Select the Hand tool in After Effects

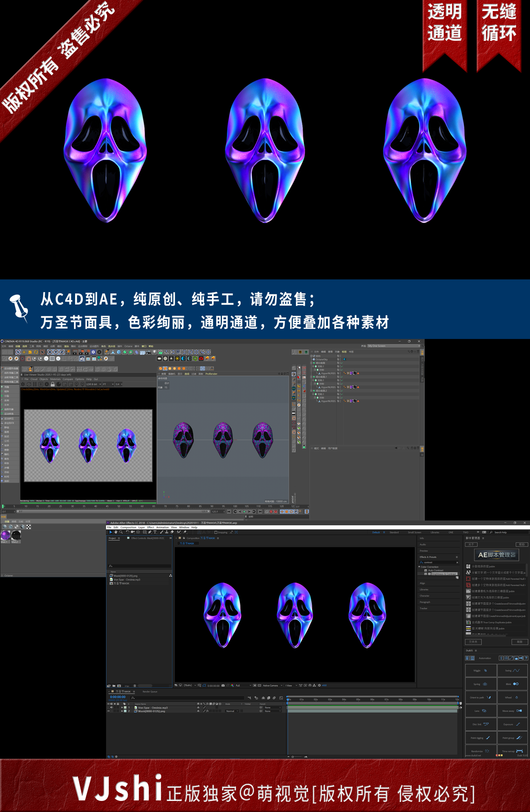click(x=116, y=532)
